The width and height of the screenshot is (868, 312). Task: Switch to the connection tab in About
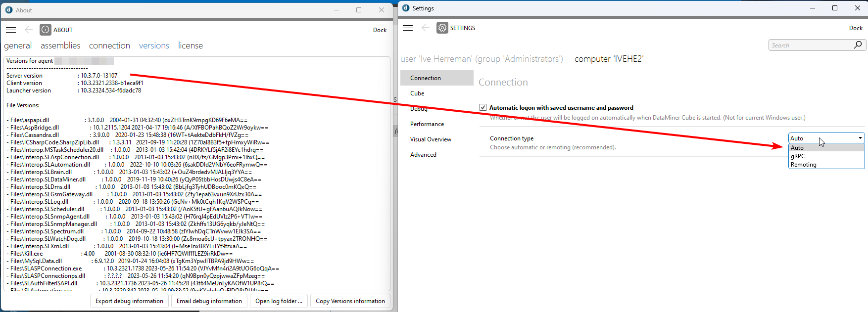[109, 45]
